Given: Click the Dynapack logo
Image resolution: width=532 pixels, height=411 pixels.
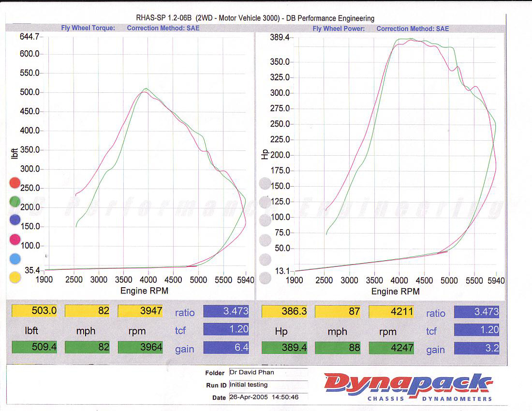Looking at the screenshot, I should coord(408,387).
